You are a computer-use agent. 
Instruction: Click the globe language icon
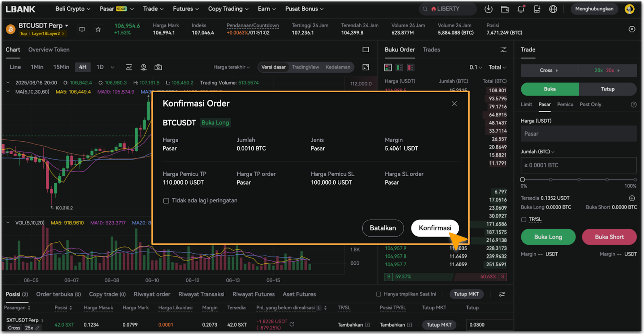[x=553, y=9]
